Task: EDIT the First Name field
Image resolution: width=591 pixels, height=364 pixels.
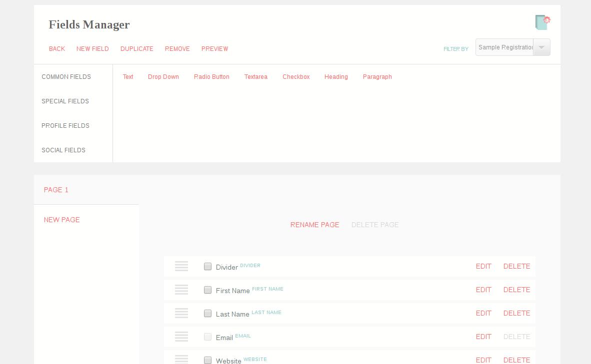Action: pos(483,290)
